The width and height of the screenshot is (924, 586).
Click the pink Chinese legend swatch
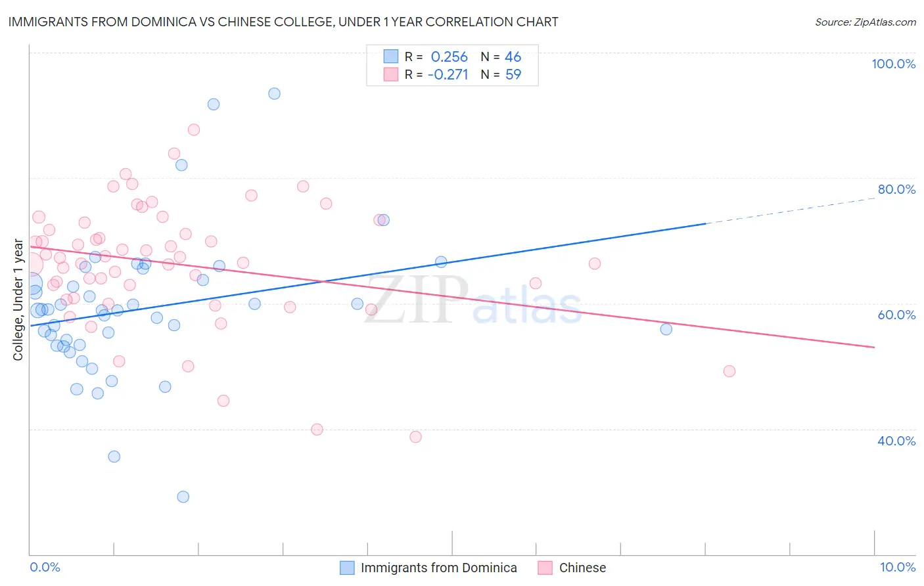(545, 568)
